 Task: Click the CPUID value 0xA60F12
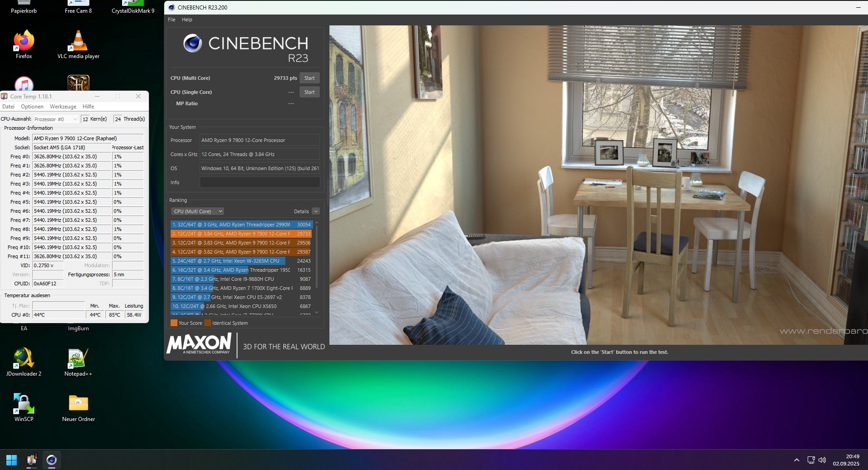click(48, 284)
